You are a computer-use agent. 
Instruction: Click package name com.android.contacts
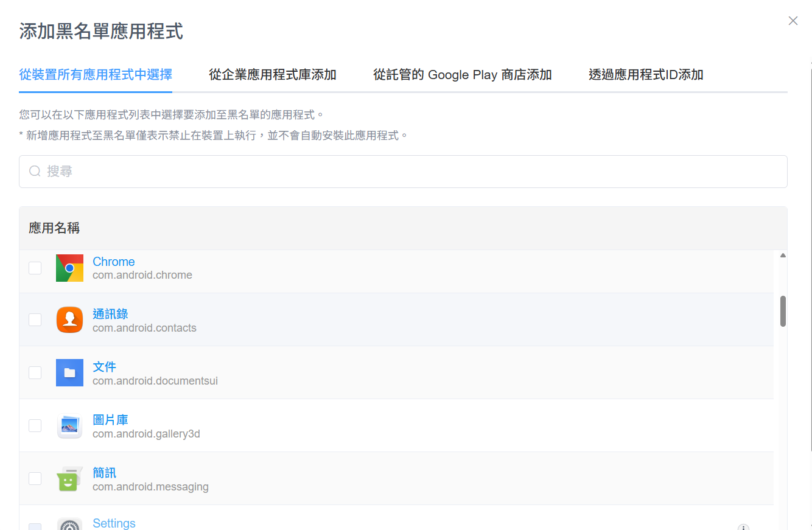coord(144,328)
